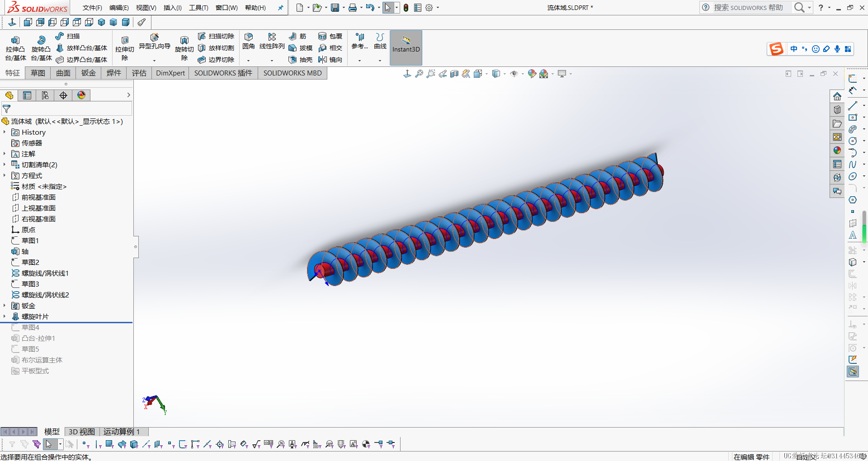Open the 工具(T) menu
The image size is (868, 461).
tap(198, 8)
